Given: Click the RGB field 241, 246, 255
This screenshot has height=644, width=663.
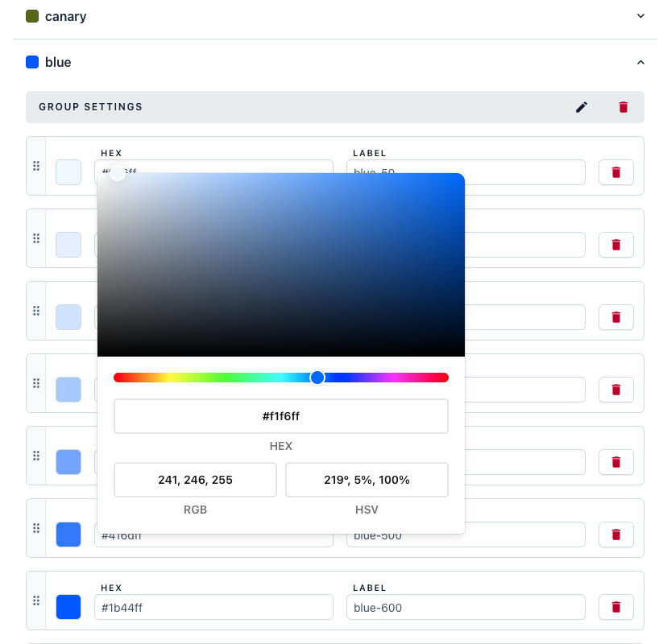Looking at the screenshot, I should [x=195, y=480].
